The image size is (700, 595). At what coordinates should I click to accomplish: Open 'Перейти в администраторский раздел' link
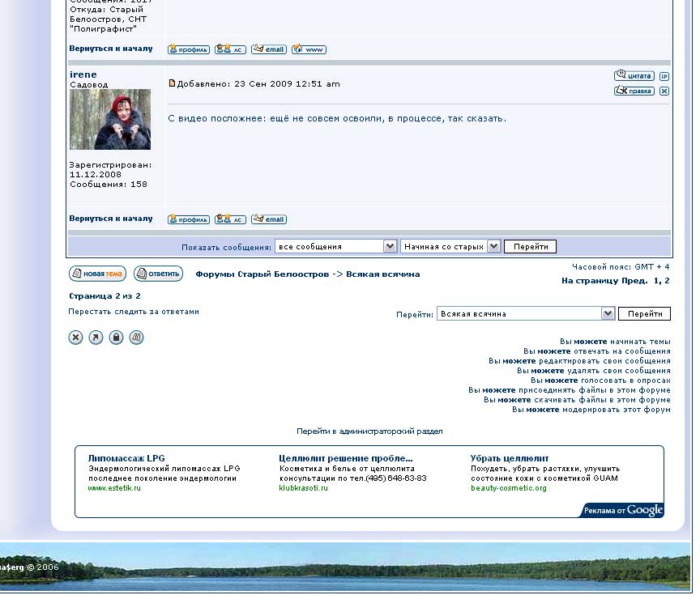coord(369,431)
